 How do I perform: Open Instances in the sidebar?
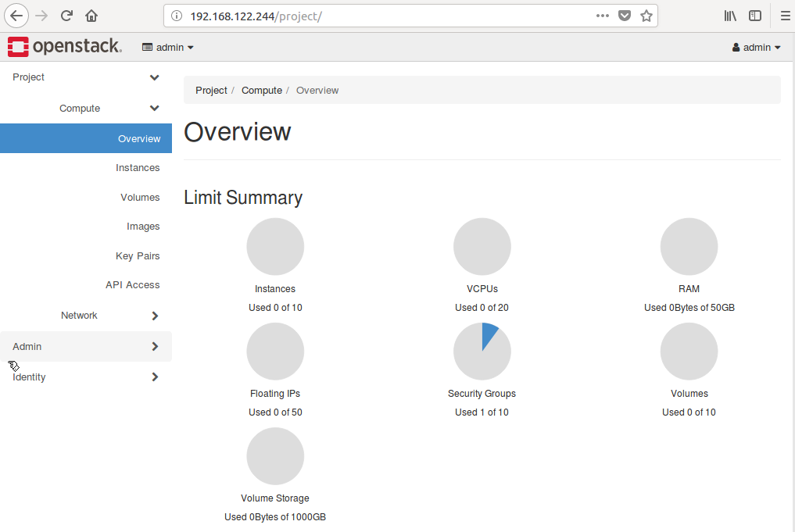138,168
